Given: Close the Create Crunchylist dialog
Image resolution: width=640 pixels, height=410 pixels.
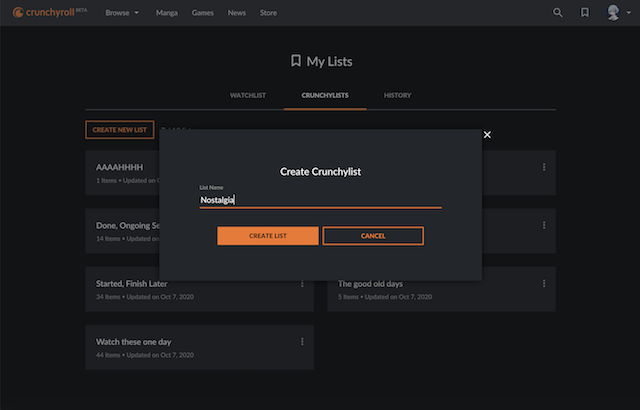Looking at the screenshot, I should coord(487,135).
